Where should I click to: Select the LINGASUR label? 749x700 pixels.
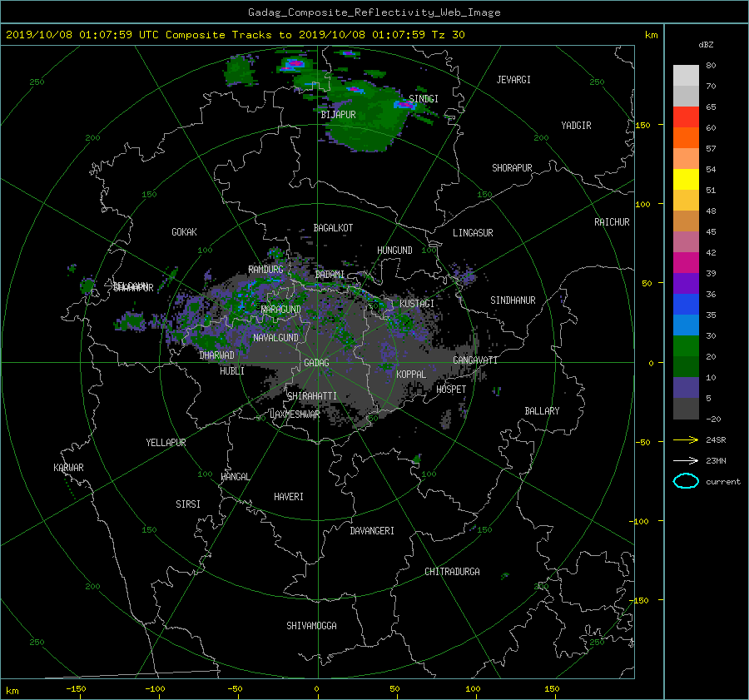coord(473,233)
